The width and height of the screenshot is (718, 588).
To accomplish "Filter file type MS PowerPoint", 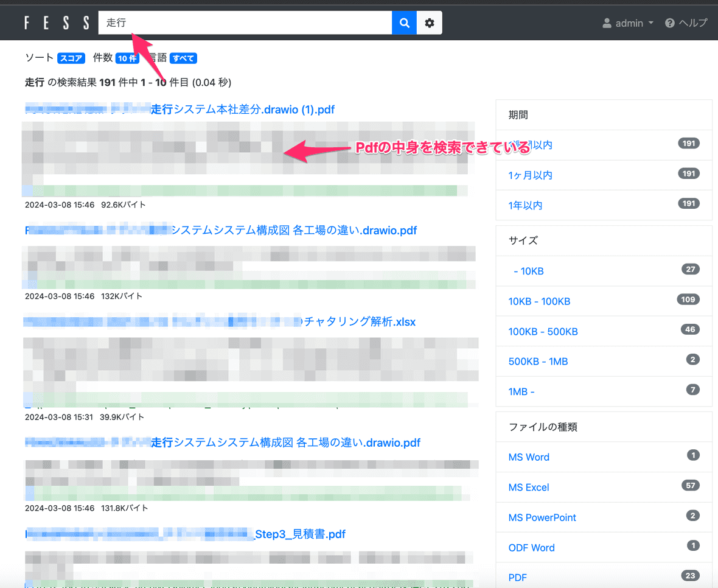I will click(542, 517).
